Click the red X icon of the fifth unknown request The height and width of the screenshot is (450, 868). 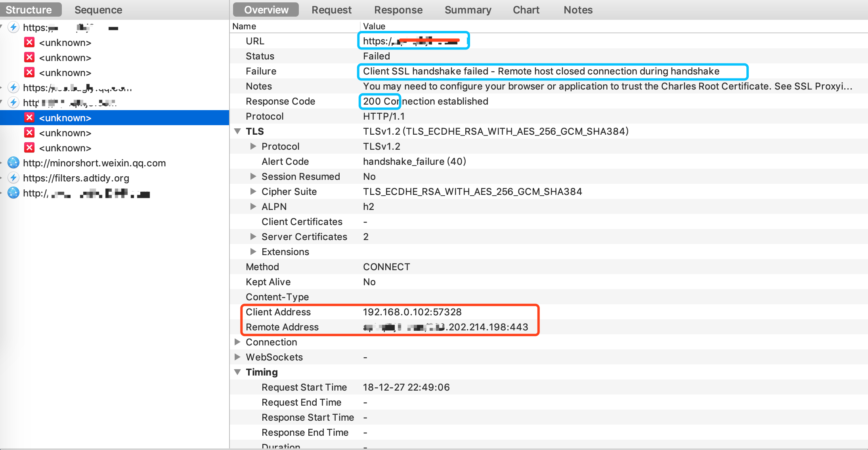29,133
